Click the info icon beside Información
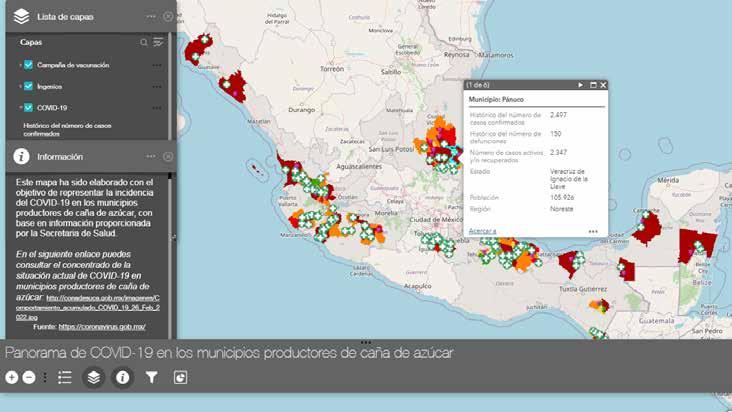Image resolution: width=732 pixels, height=412 pixels. tap(21, 157)
